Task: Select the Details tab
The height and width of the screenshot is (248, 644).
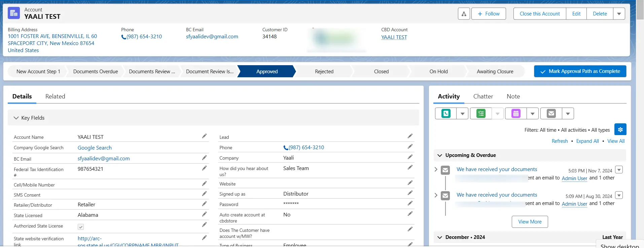Action: 22,96
